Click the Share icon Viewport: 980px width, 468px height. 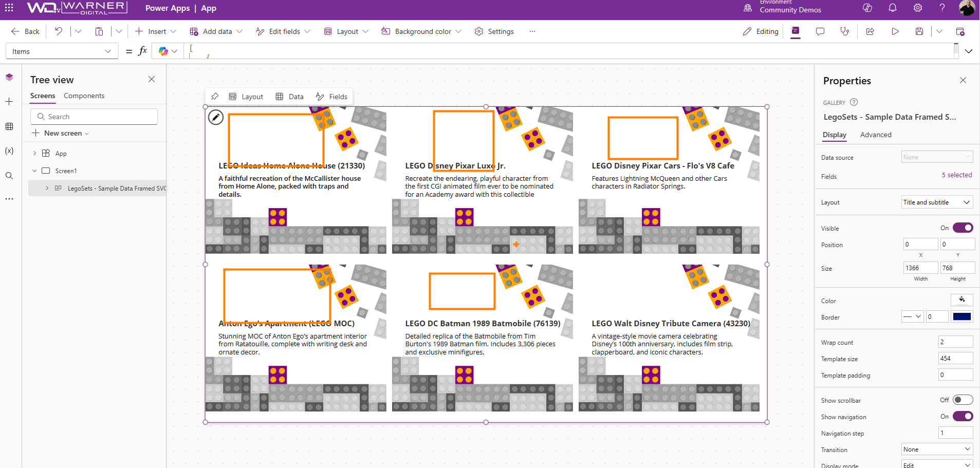coord(870,31)
